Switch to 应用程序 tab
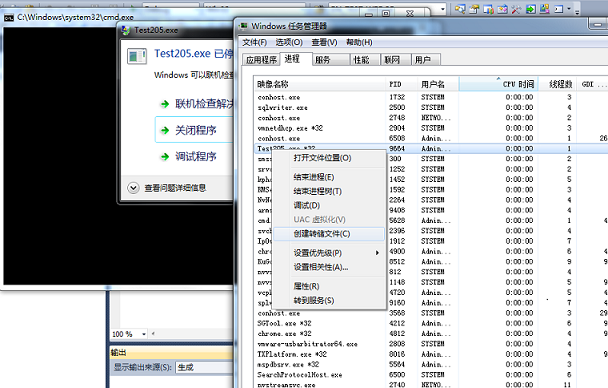Image resolution: width=608 pixels, height=388 pixels. 261,60
